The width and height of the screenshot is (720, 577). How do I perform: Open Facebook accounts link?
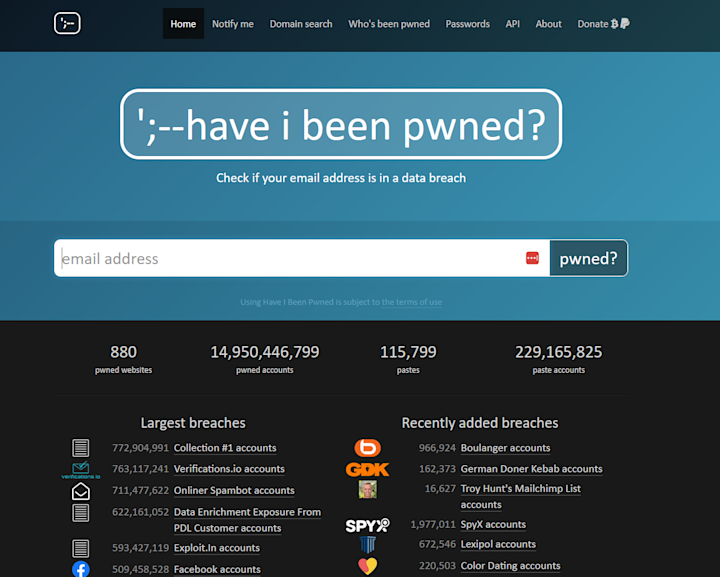click(x=217, y=570)
